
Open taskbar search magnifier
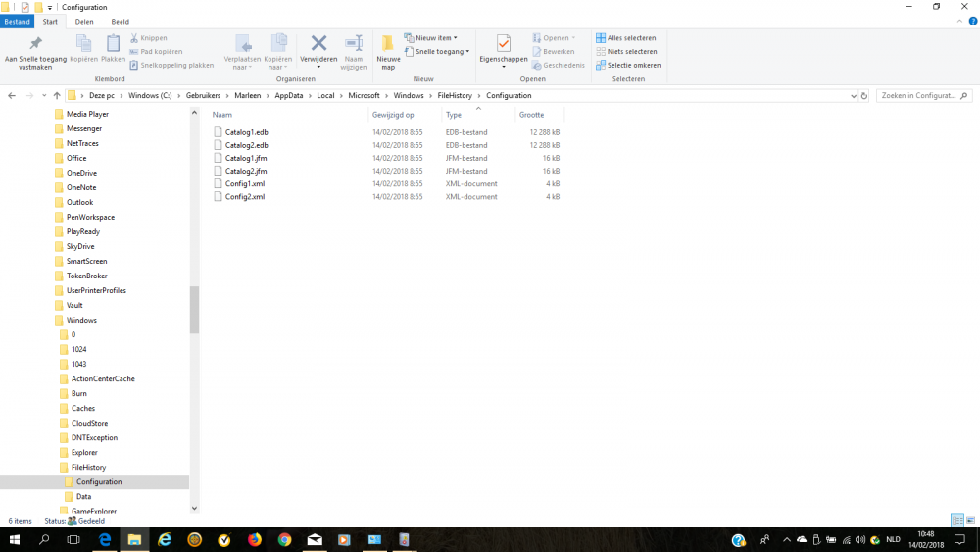[44, 539]
